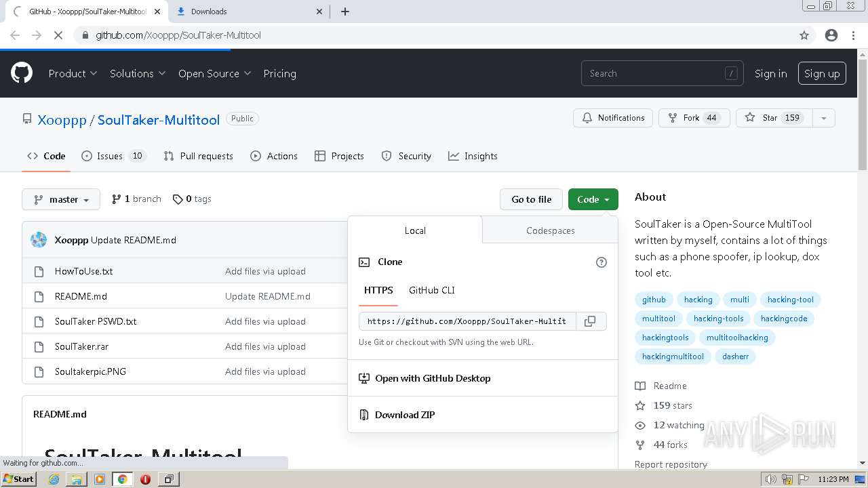Screen dimensions: 868x488
Task: Click the tag icon next to 0 tags
Action: click(178, 199)
